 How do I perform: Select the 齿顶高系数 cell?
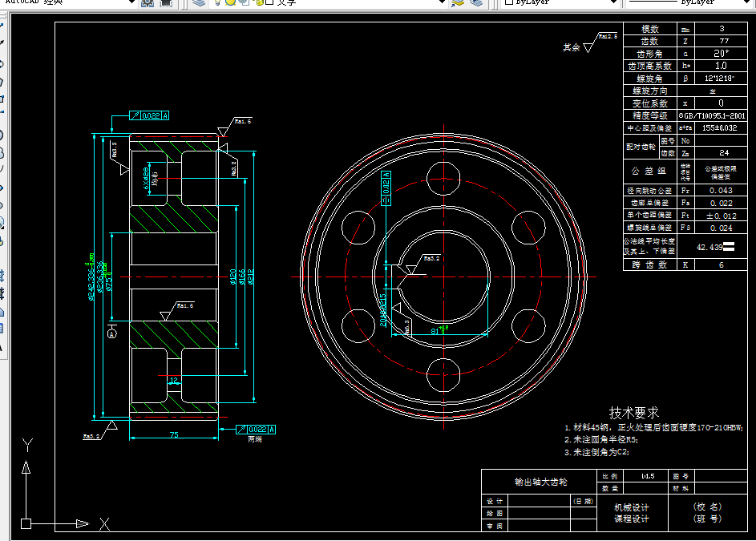(x=650, y=66)
